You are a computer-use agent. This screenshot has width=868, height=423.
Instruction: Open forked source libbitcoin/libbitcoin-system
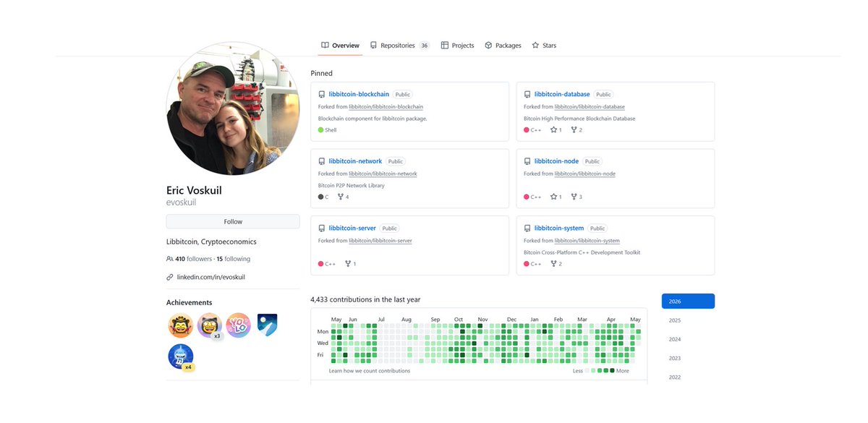[x=587, y=241]
